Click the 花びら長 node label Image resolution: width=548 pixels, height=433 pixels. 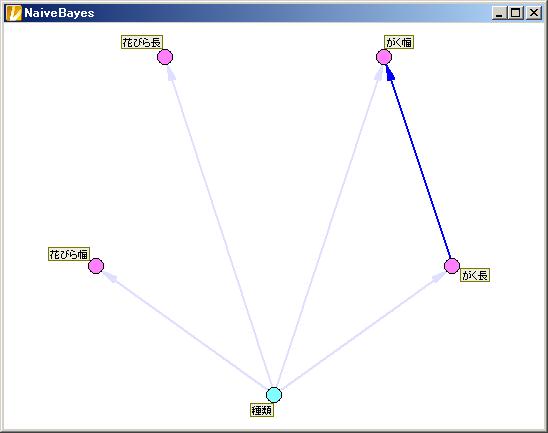142,42
